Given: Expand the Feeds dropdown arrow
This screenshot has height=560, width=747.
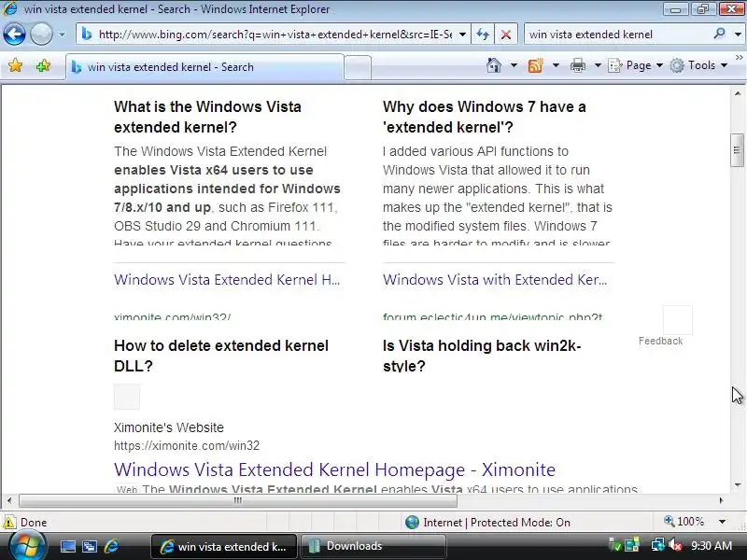Looking at the screenshot, I should 556,65.
